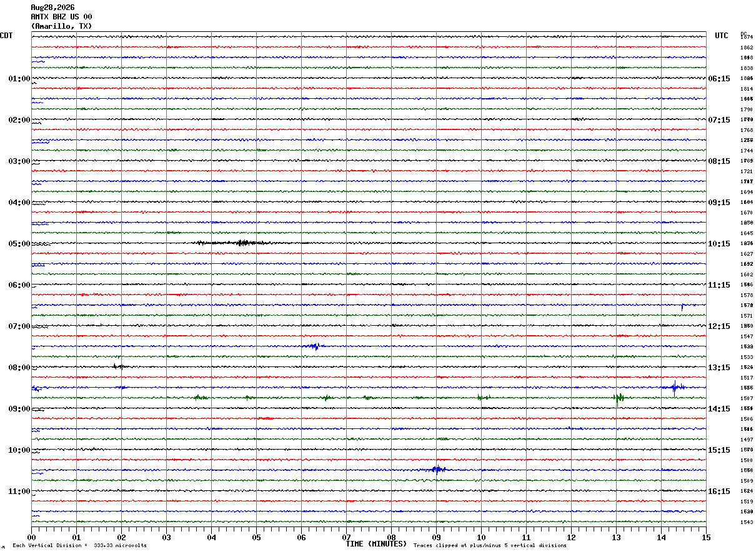
Task: Click the UTC column header
Action: click(722, 36)
